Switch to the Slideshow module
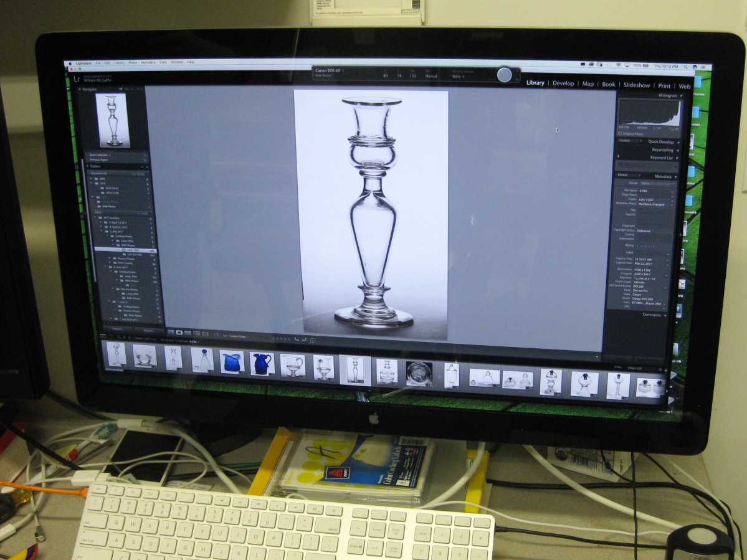 (x=637, y=85)
